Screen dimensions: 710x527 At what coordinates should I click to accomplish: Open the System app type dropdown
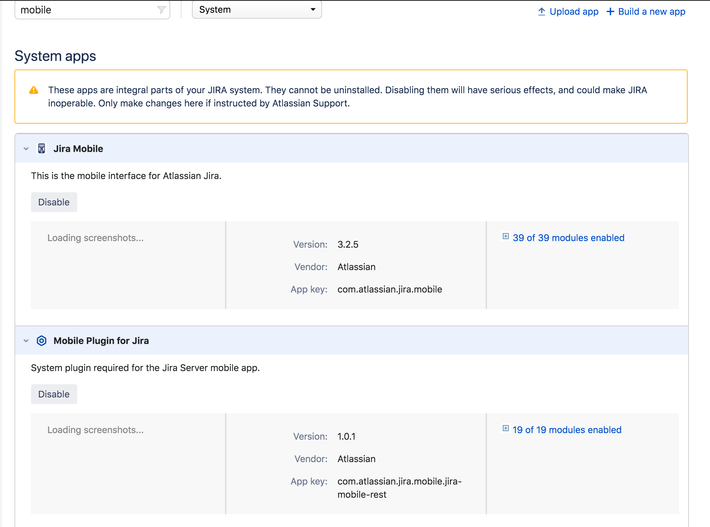(257, 10)
